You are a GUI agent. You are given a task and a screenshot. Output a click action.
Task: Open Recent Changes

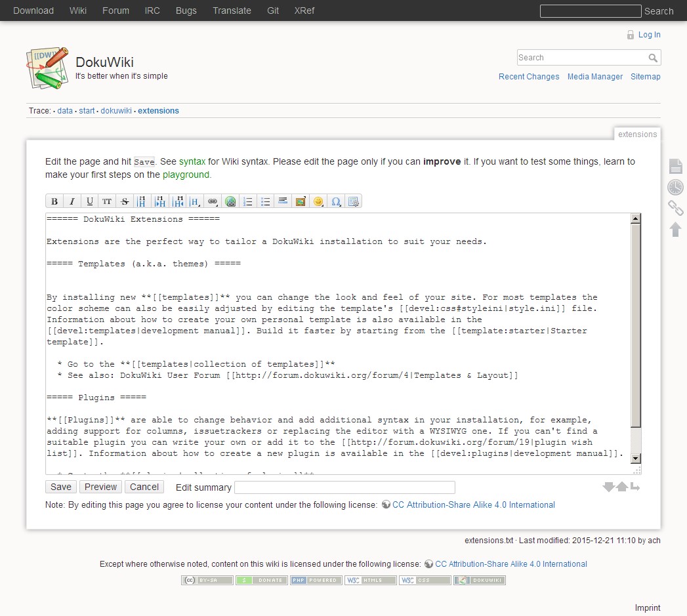[x=529, y=77]
